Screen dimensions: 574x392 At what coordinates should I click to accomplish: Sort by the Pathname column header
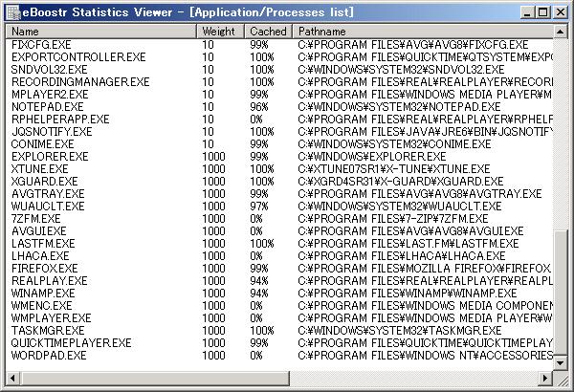coord(423,32)
